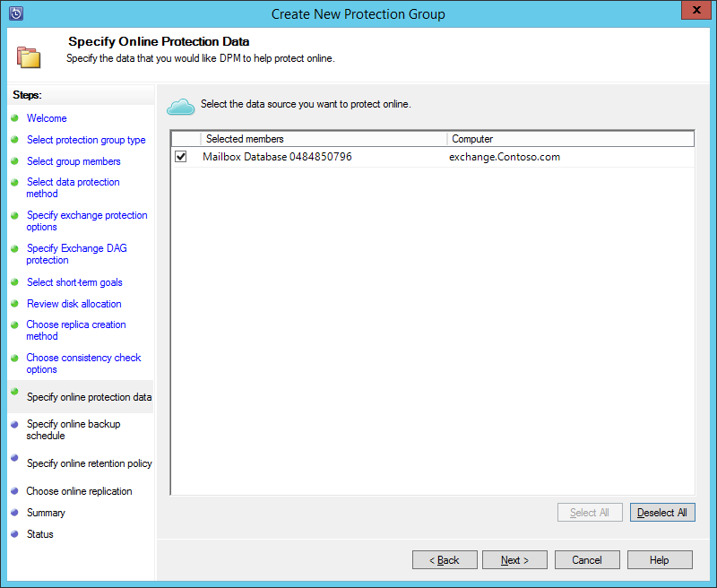The width and height of the screenshot is (717, 588).
Task: Click the green bullet beside Welcome step
Action: coord(16,118)
